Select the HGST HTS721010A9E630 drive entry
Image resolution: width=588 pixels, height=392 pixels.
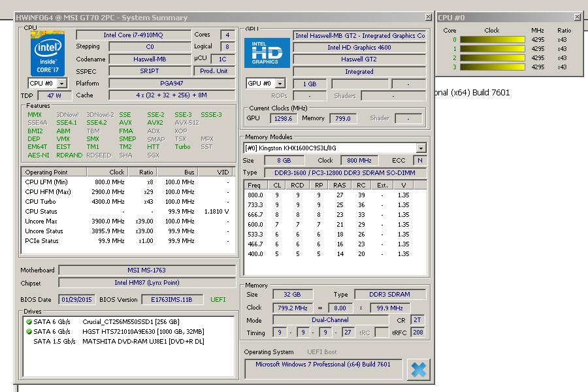128,332
